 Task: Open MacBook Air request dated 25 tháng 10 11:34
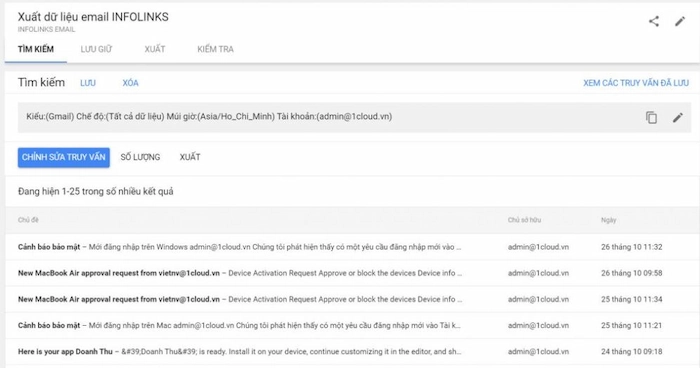point(352,299)
